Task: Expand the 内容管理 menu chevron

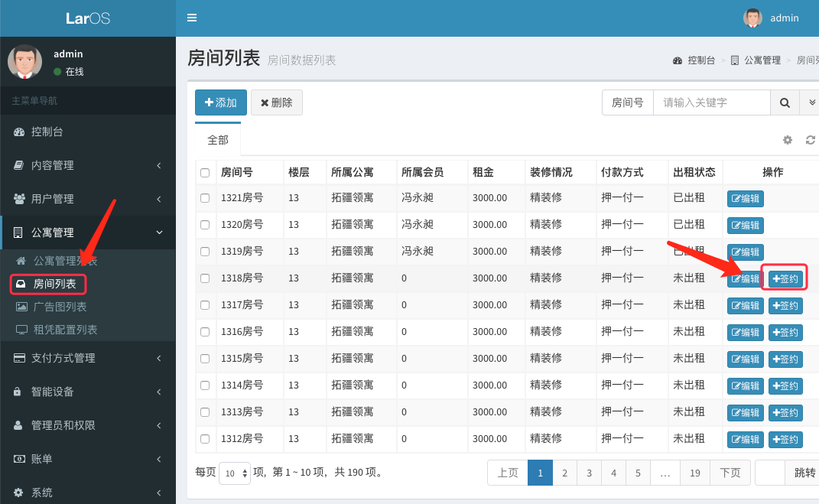Action: tap(159, 165)
